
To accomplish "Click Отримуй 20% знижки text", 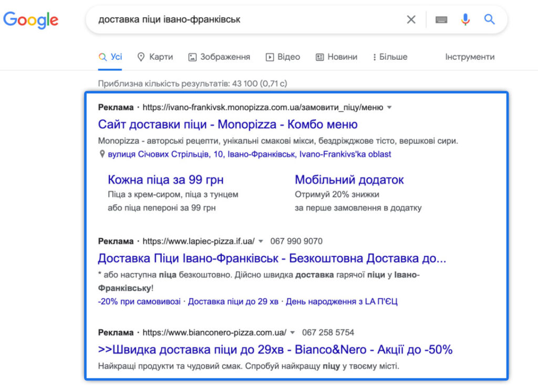I will 337,194.
